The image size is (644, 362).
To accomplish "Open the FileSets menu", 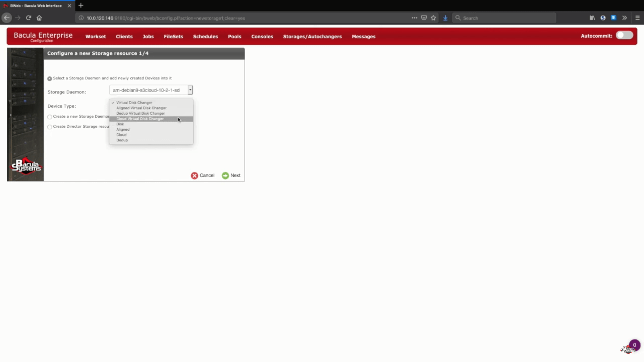I will (x=173, y=37).
